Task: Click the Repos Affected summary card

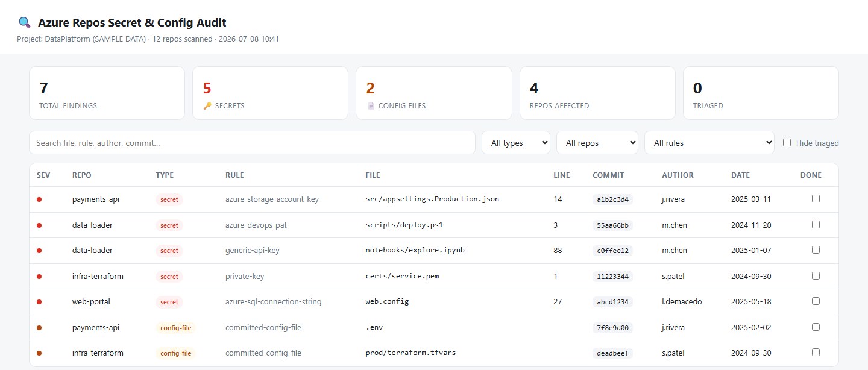Action: (597, 93)
